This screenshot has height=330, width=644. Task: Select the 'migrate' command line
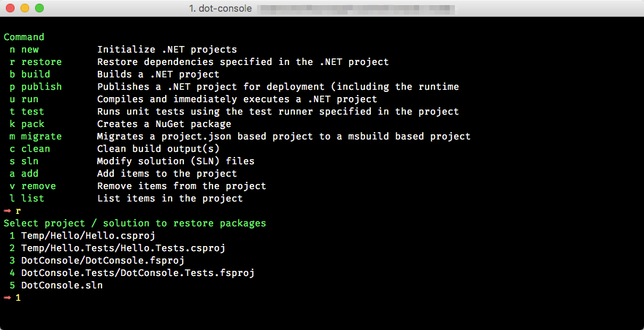pyautogui.click(x=41, y=137)
